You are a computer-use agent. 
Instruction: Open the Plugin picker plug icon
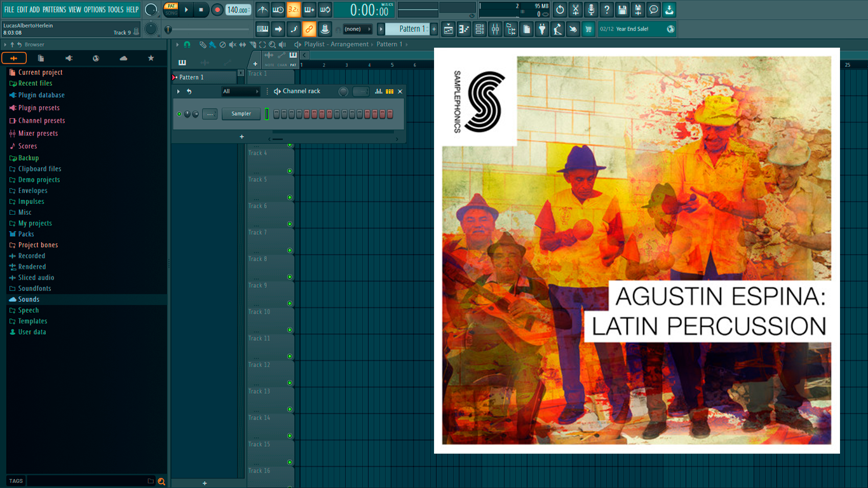542,29
